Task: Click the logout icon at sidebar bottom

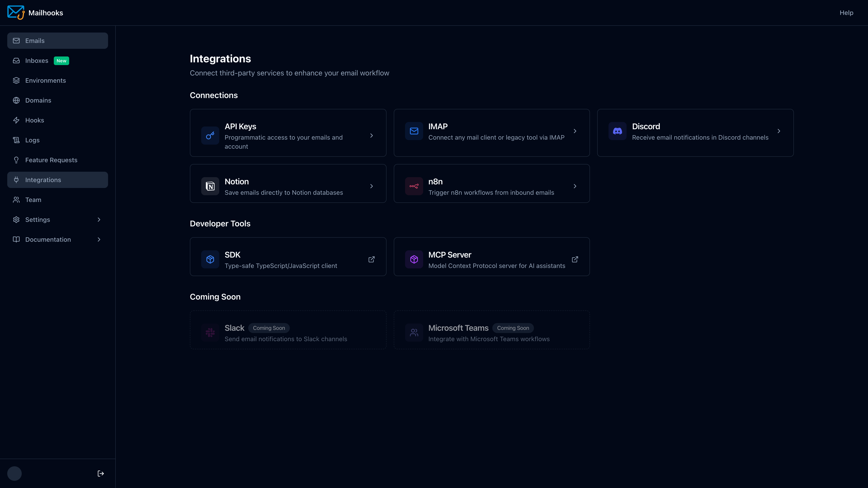Action: [101, 474]
